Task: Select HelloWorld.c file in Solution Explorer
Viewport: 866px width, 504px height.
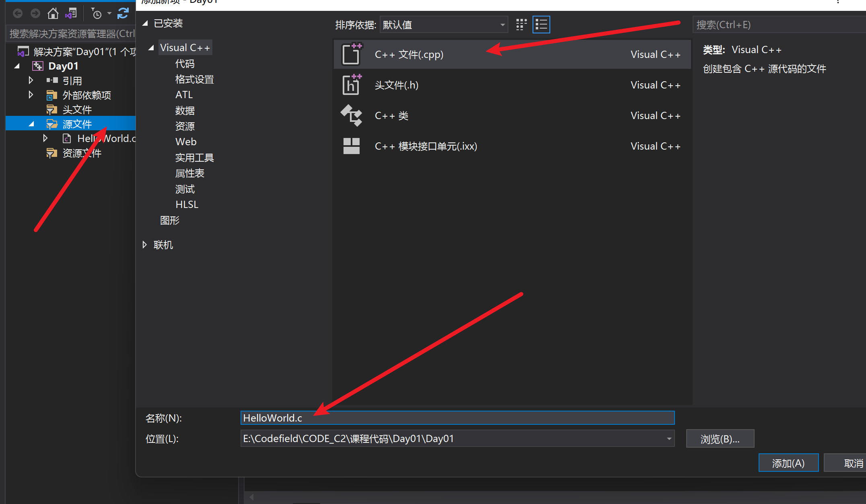Action: tap(106, 138)
